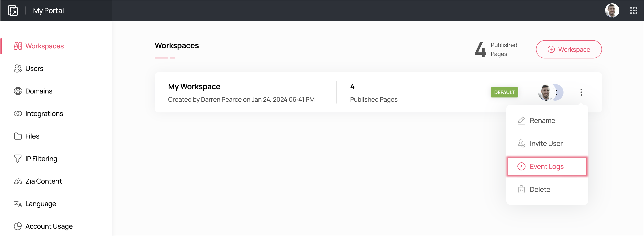The height and width of the screenshot is (236, 644).
Task: Click the Files folder icon
Action: click(18, 136)
